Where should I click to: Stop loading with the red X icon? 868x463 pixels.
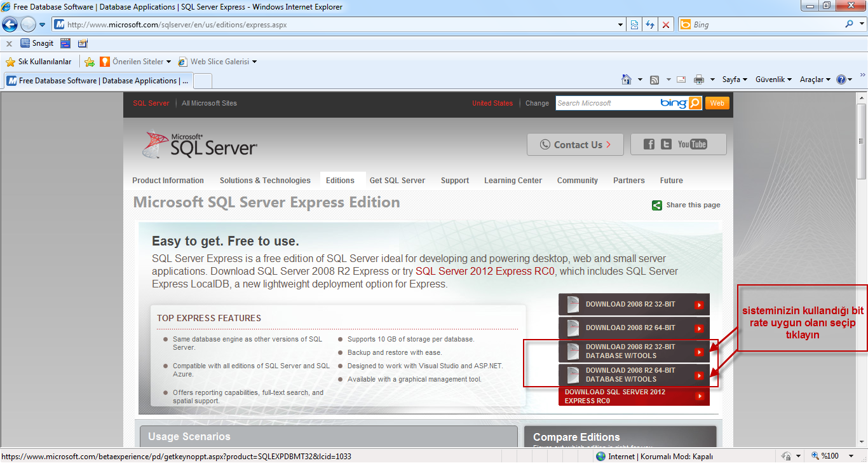(x=666, y=25)
